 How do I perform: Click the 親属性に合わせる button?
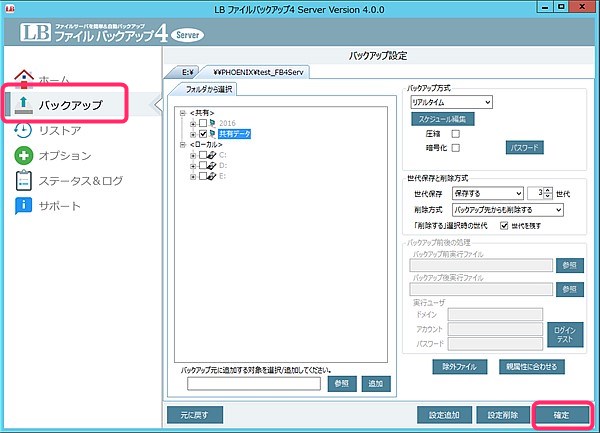point(532,367)
